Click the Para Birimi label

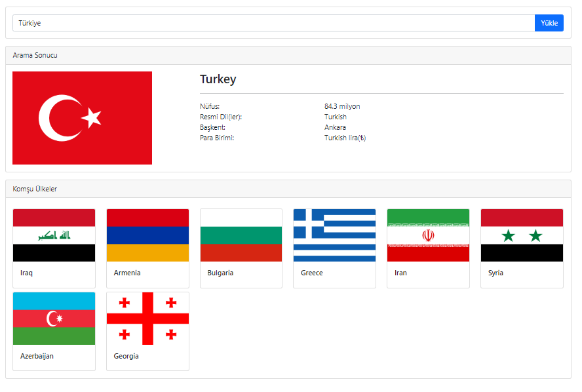tap(217, 138)
